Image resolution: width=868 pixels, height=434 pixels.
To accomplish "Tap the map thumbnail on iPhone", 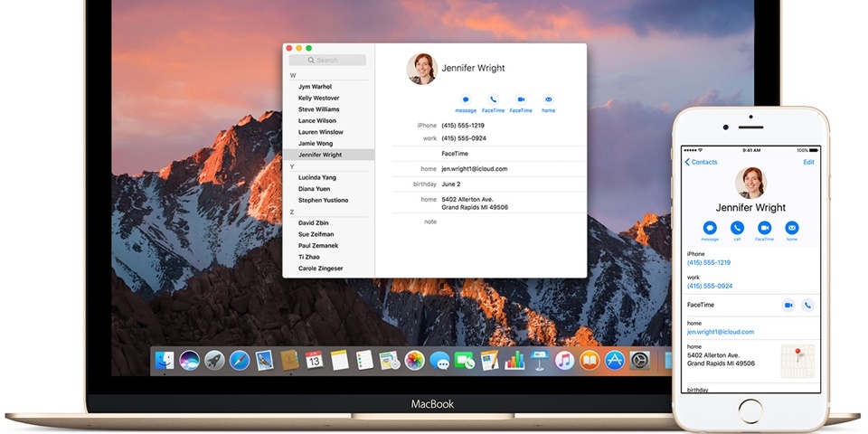I will 797,361.
